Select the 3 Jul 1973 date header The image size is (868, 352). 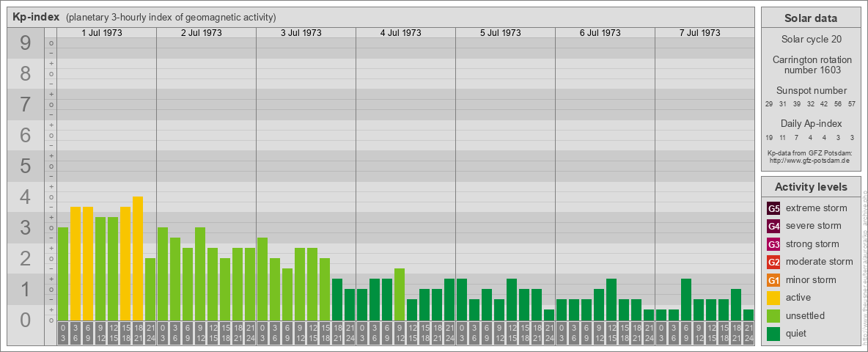point(301,33)
